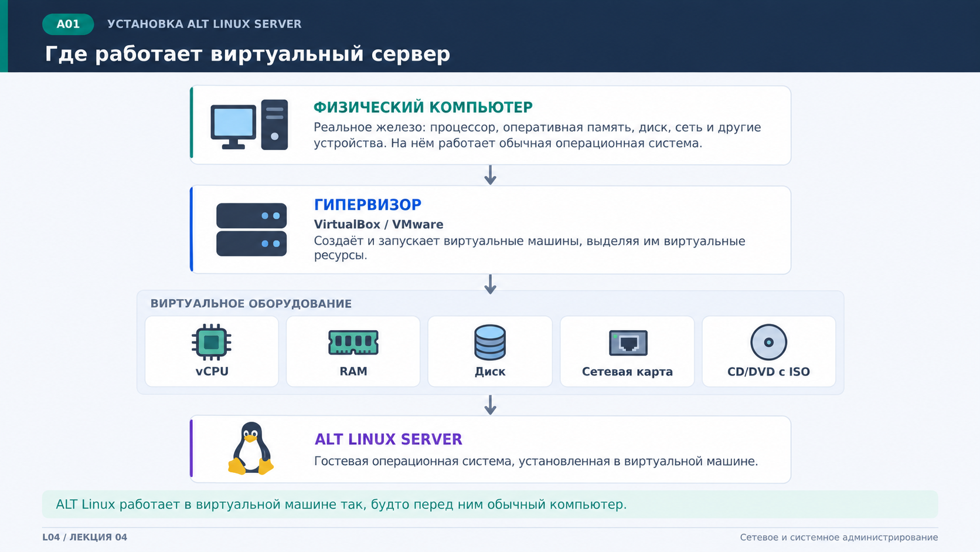Select the CD/DVD disc icon
The width and height of the screenshot is (980, 552).
tap(768, 342)
